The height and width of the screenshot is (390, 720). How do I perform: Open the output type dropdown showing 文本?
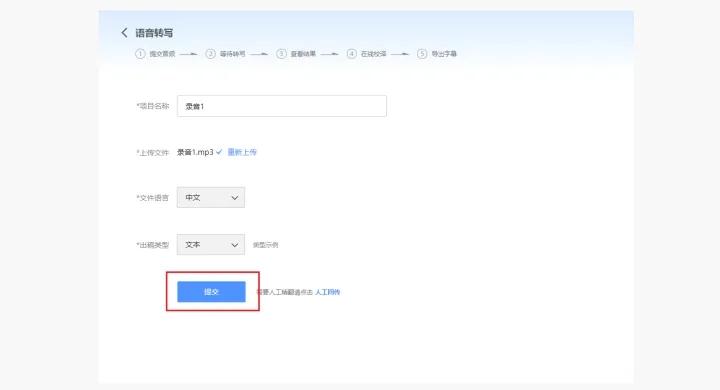click(x=211, y=245)
